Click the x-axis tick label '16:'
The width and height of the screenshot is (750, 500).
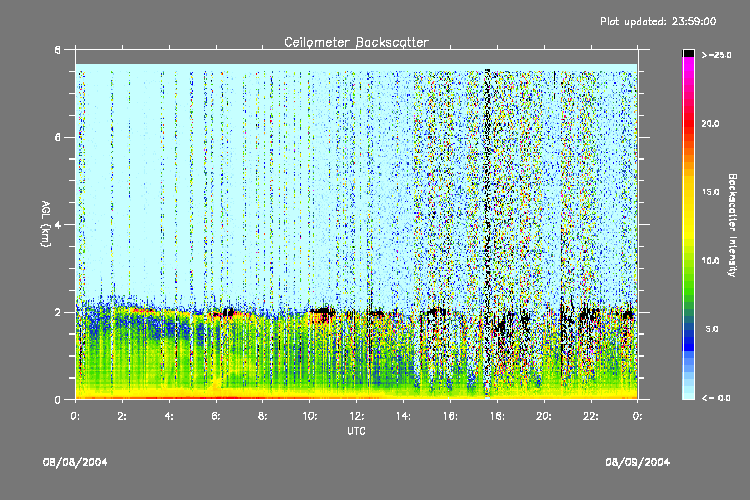click(450, 416)
